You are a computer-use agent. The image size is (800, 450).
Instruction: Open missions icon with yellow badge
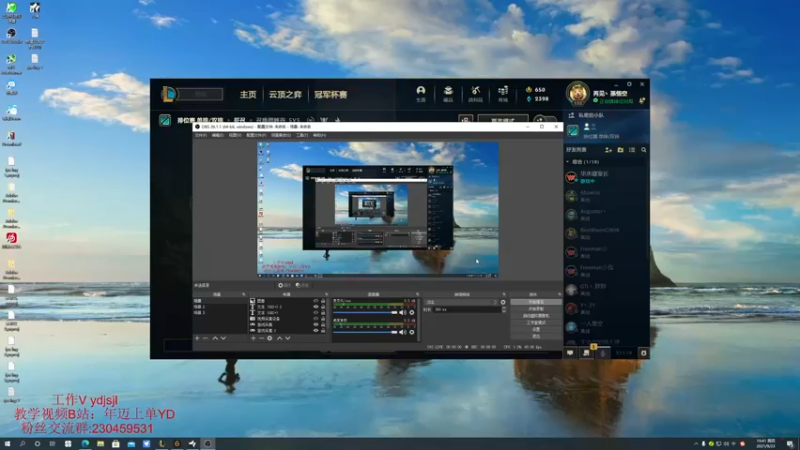pyautogui.click(x=587, y=352)
